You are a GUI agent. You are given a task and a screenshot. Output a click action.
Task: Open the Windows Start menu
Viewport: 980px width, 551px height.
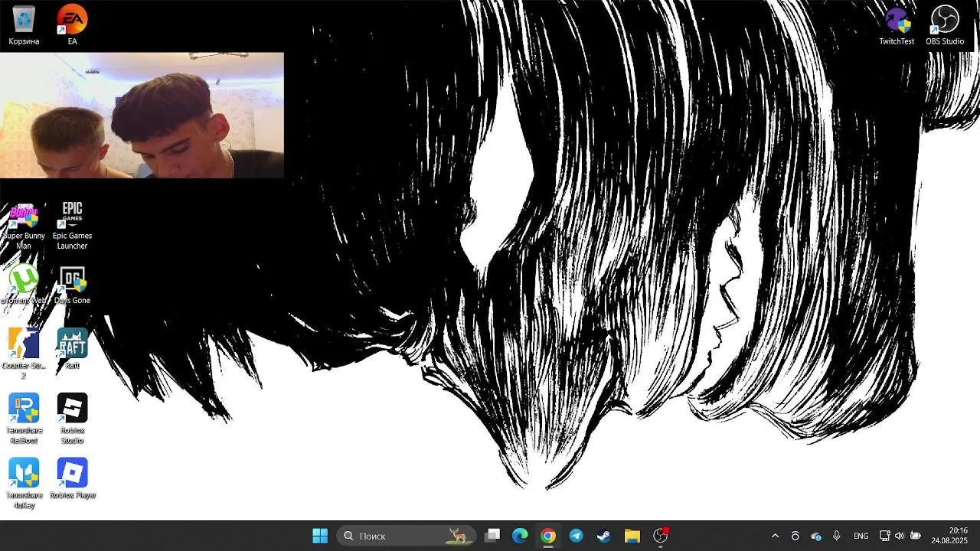click(x=320, y=536)
